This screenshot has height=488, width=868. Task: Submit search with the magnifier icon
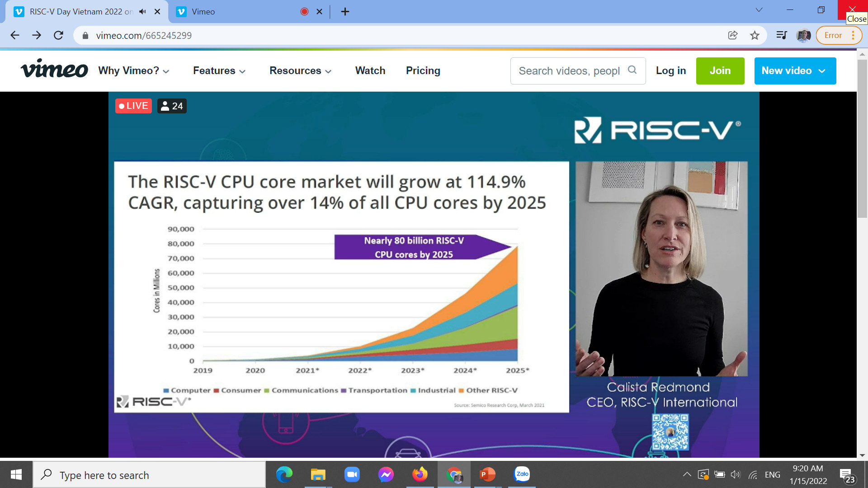click(632, 70)
